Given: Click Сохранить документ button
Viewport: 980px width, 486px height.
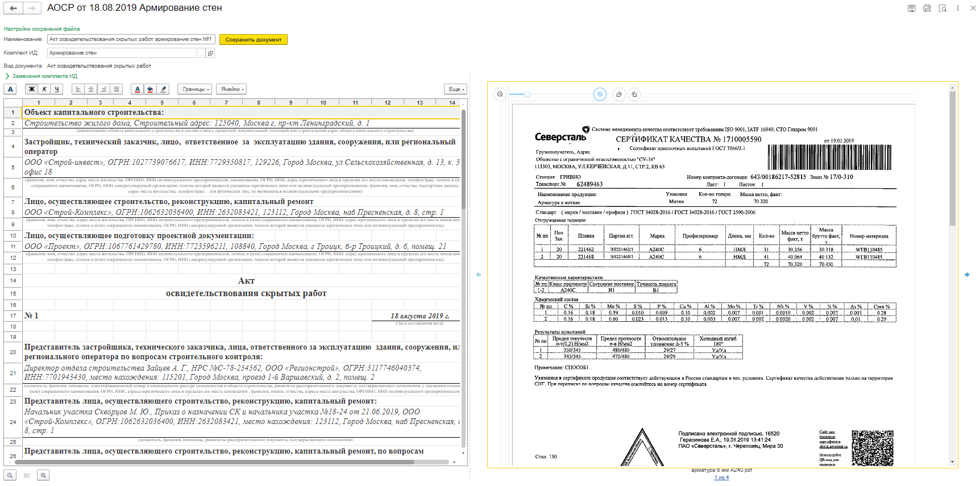Looking at the screenshot, I should 254,40.
